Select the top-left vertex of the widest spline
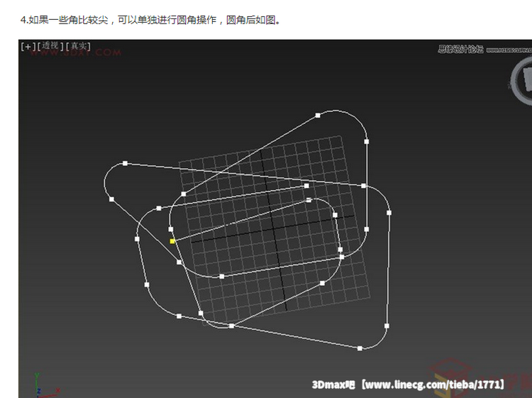The image size is (532, 398). (x=125, y=163)
